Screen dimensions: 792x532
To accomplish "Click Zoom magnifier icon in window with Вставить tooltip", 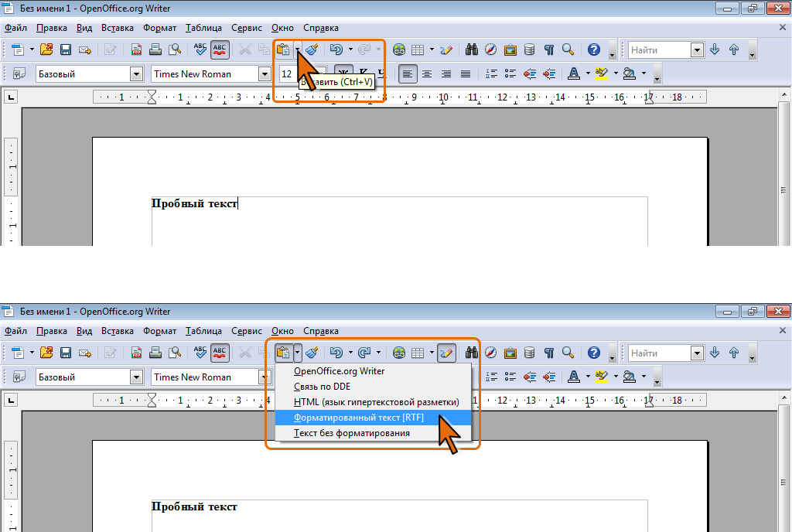I will pyautogui.click(x=568, y=49).
